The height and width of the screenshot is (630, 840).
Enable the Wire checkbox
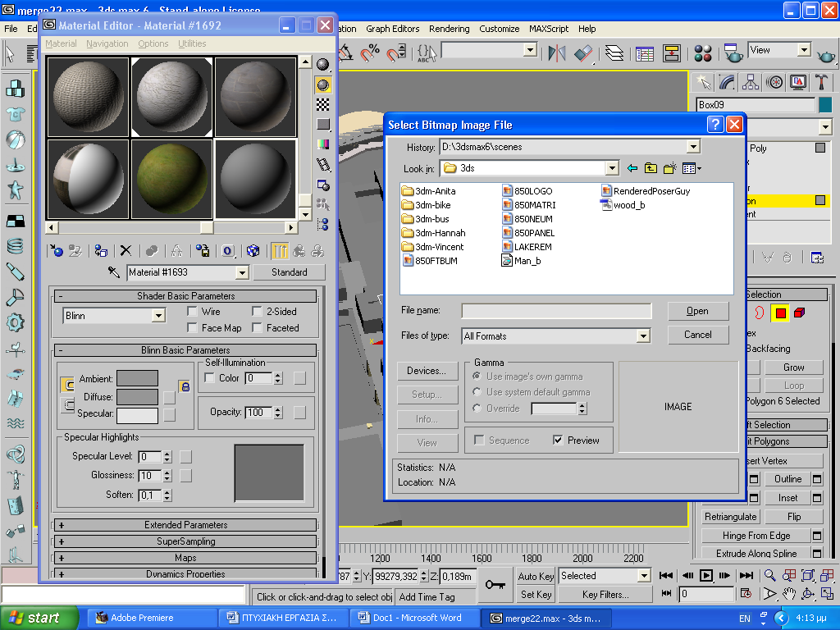point(192,311)
